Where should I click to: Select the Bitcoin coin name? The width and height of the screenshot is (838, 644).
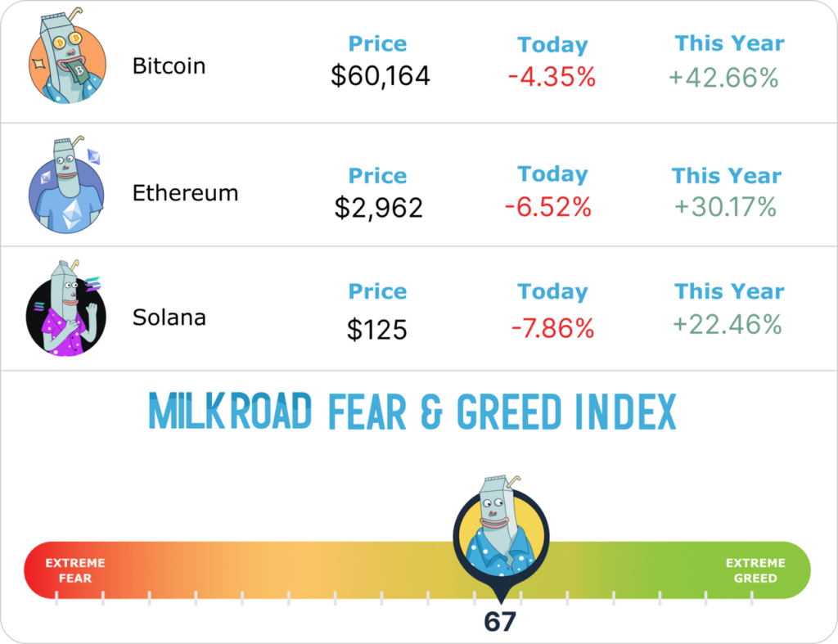pos(169,65)
